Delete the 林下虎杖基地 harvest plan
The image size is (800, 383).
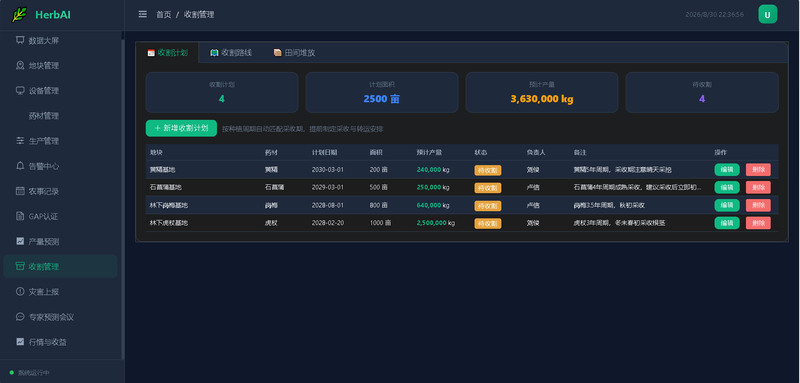point(758,223)
